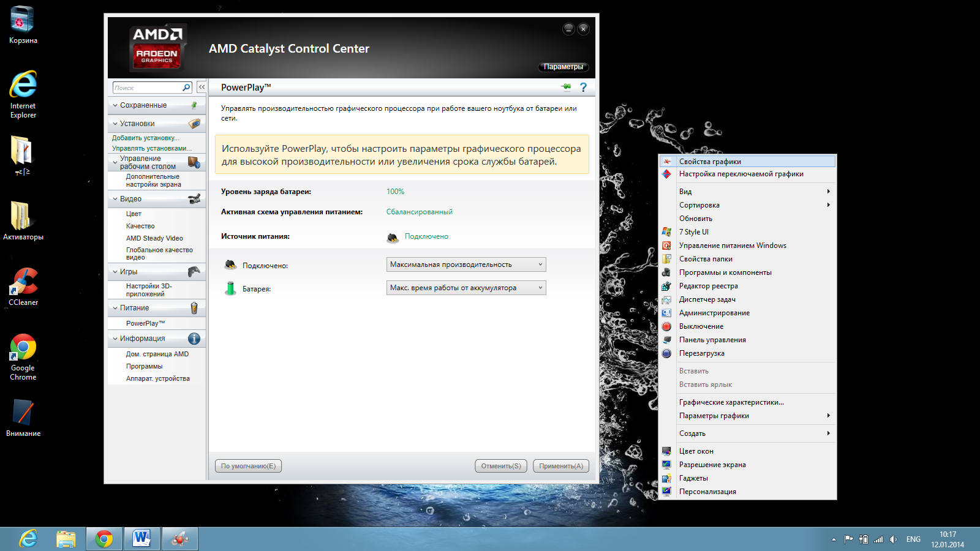Image resolution: width=980 pixels, height=551 pixels.
Task: Click Применить(A) button
Action: 561,466
